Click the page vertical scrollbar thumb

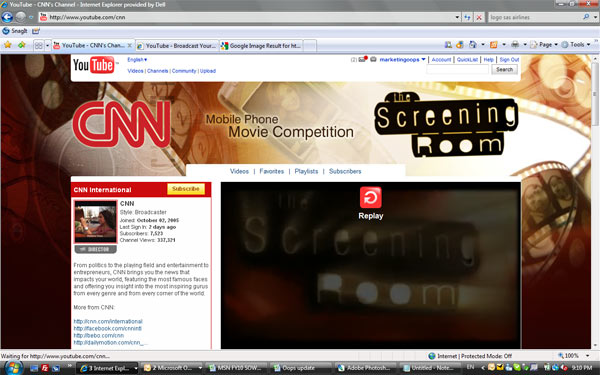[595, 94]
